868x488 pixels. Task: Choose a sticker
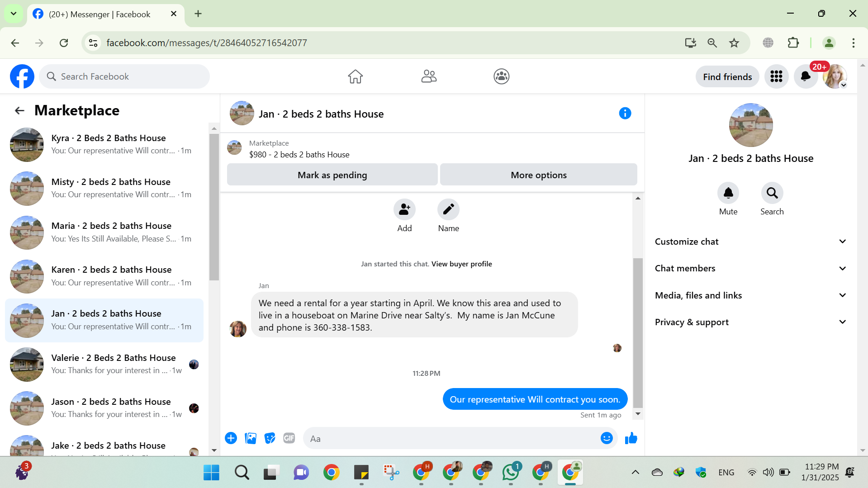tap(270, 438)
